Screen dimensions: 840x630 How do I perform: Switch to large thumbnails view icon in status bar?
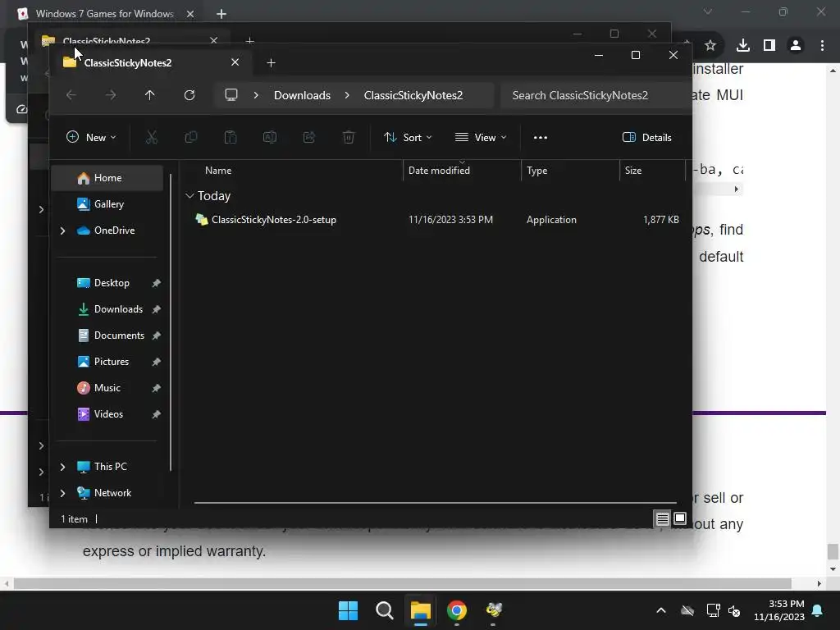(680, 518)
